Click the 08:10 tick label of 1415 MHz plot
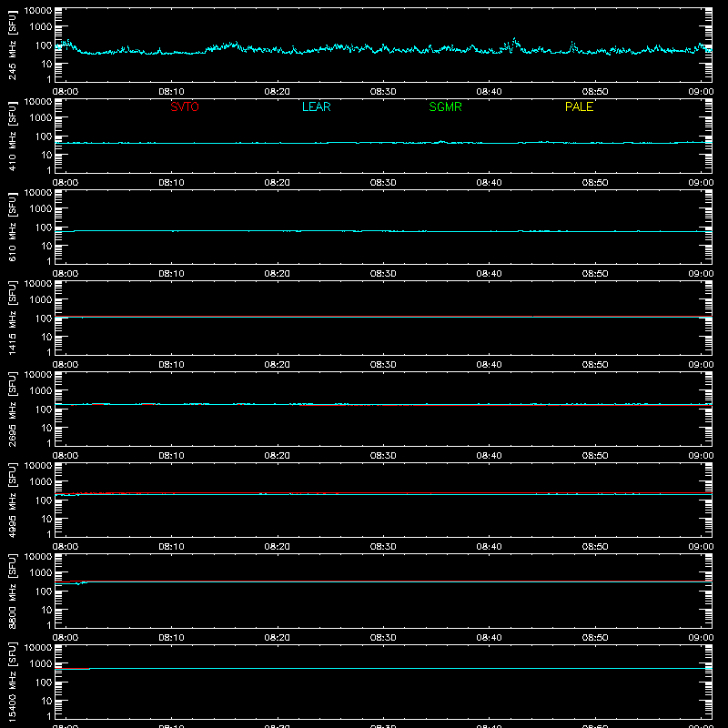This screenshot has height=728, width=728. pos(171,365)
